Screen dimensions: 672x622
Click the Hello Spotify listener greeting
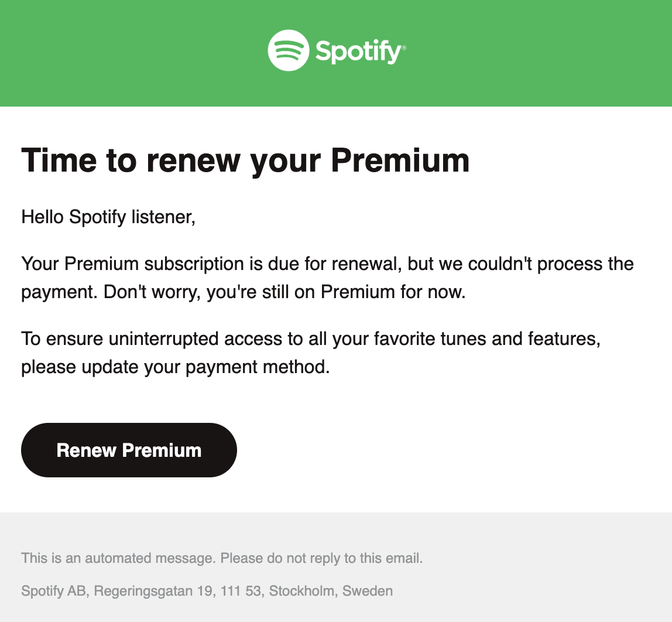(108, 217)
